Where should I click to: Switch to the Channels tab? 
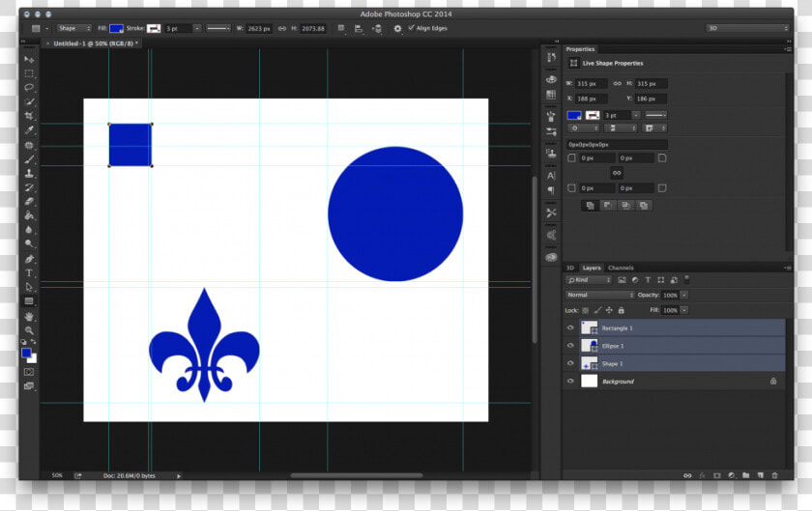(621, 268)
